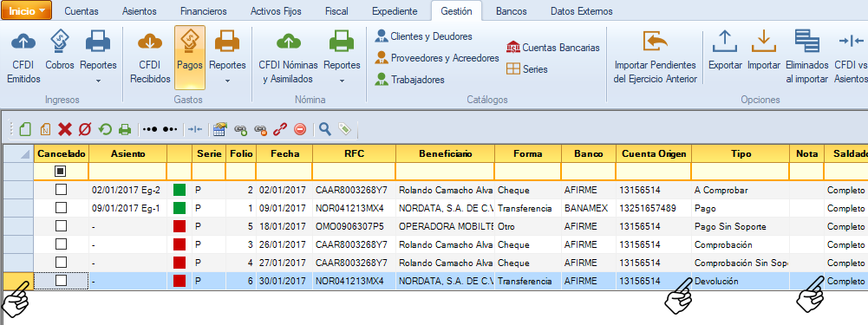Click CFDI Nóminas y Asimilados icon
This screenshot has height=325, width=868.
pos(288,42)
